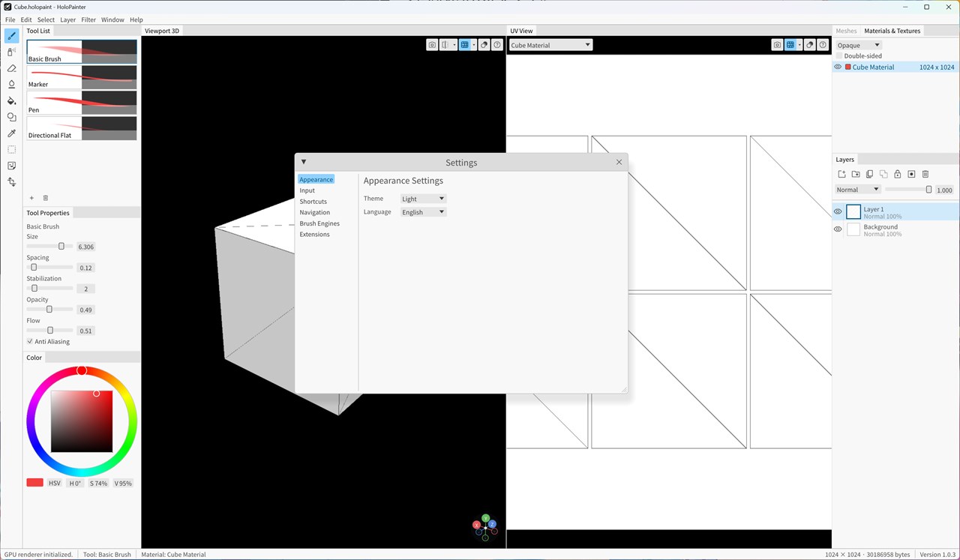Open help icon in UV View toolbar

coord(823,45)
